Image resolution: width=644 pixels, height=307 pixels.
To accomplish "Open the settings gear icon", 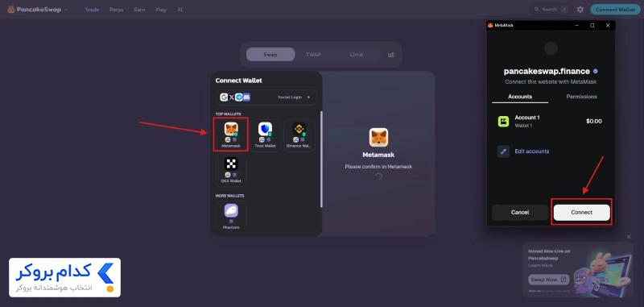I will click(x=580, y=10).
